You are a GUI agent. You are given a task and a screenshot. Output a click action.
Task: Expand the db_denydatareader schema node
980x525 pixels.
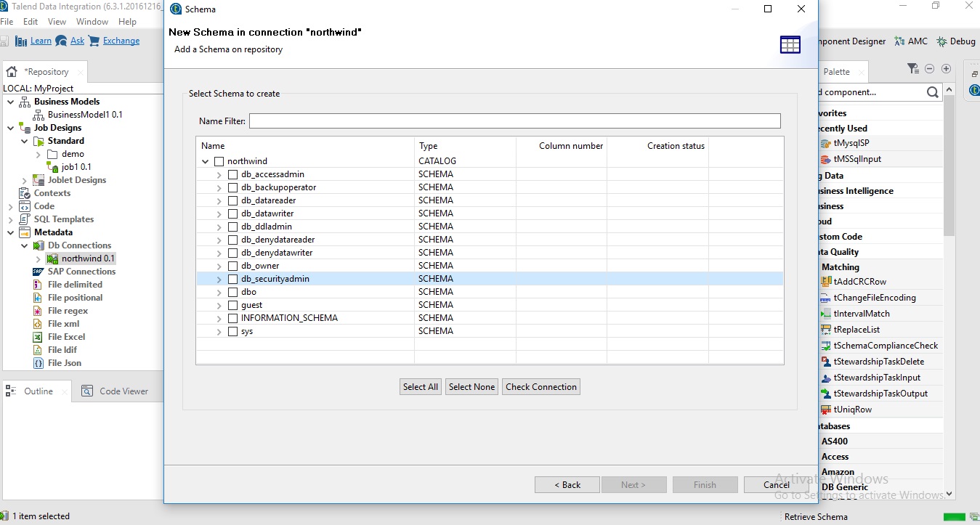pyautogui.click(x=219, y=240)
